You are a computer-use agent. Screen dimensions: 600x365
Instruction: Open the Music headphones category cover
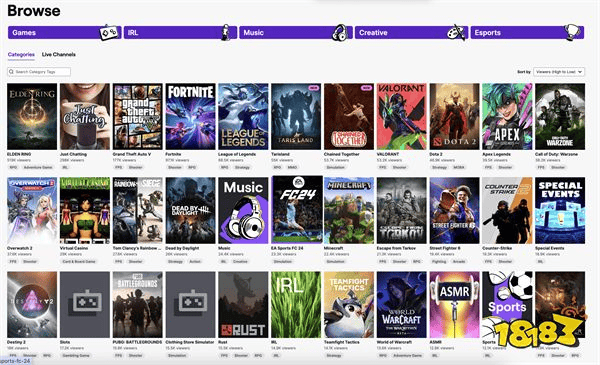click(243, 210)
